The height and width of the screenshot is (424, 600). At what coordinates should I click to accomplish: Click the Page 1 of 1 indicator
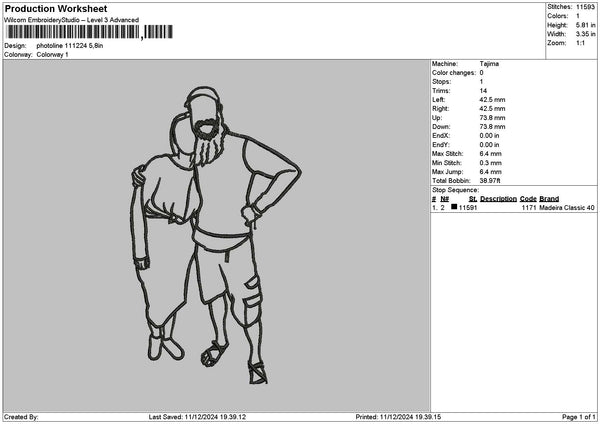coord(579,417)
